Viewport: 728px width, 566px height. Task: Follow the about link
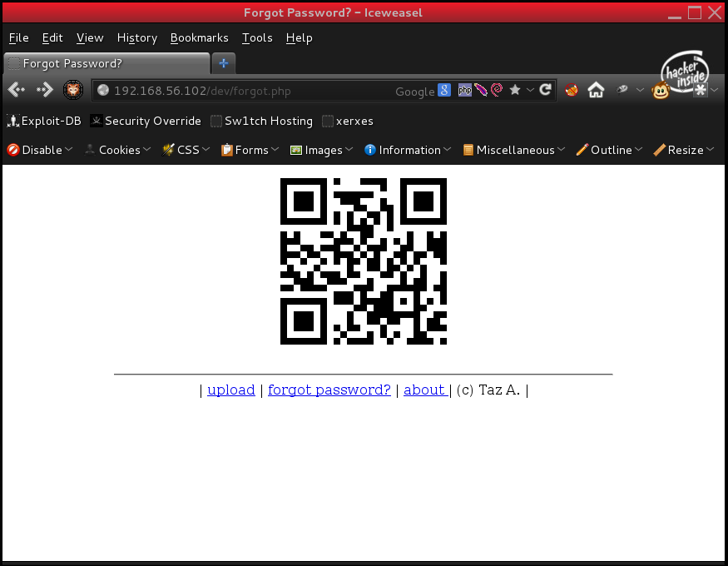pyautogui.click(x=425, y=390)
